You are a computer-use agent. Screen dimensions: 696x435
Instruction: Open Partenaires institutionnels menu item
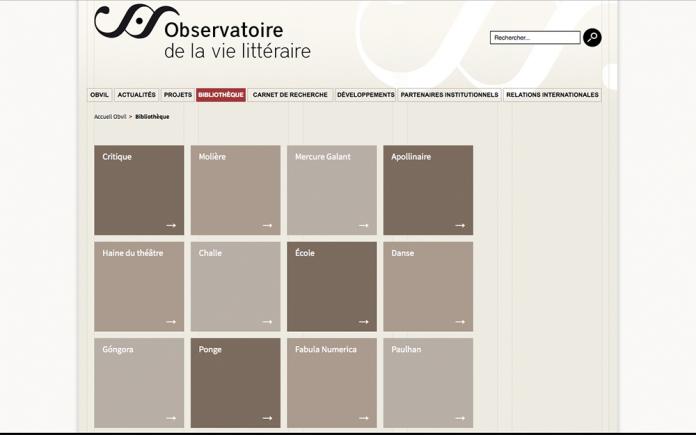[x=449, y=95]
